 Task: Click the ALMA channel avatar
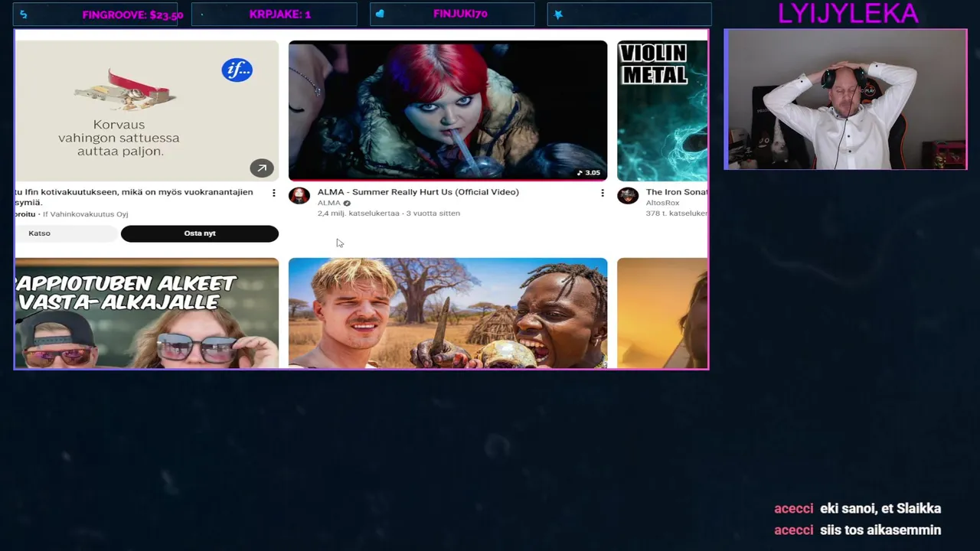(299, 196)
